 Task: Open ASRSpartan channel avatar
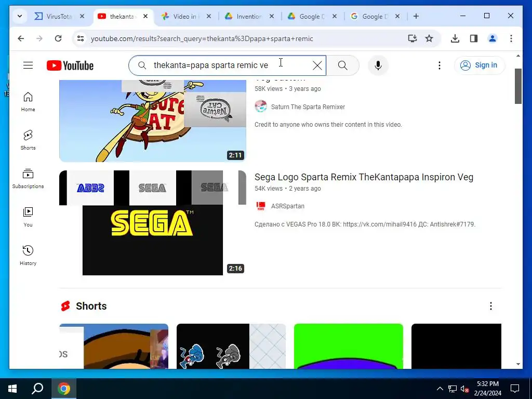point(261,206)
